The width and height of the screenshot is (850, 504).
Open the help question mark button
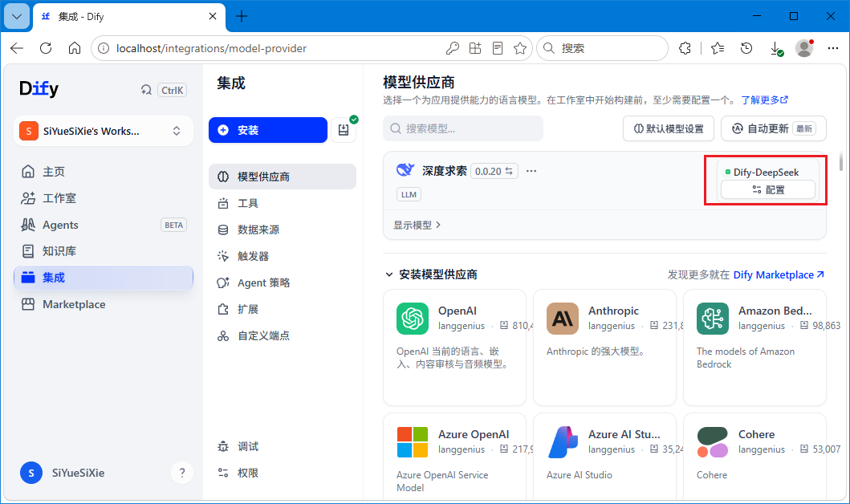tap(182, 473)
